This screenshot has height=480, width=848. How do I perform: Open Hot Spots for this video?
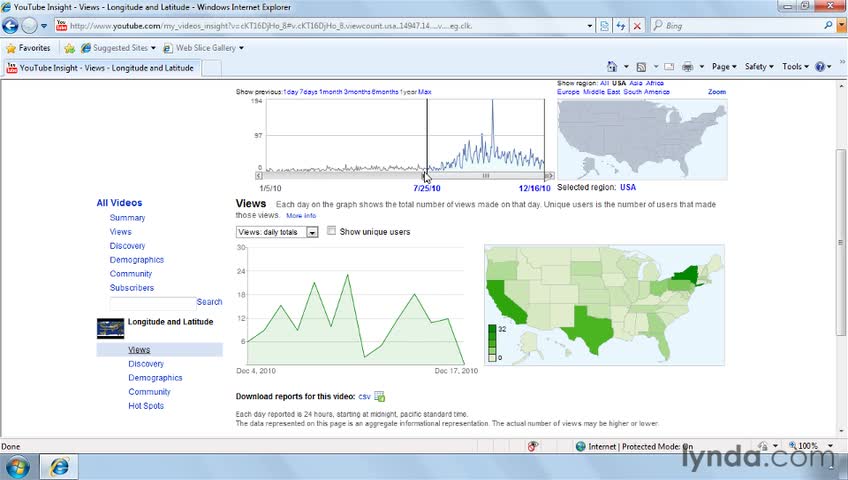pyautogui.click(x=145, y=406)
